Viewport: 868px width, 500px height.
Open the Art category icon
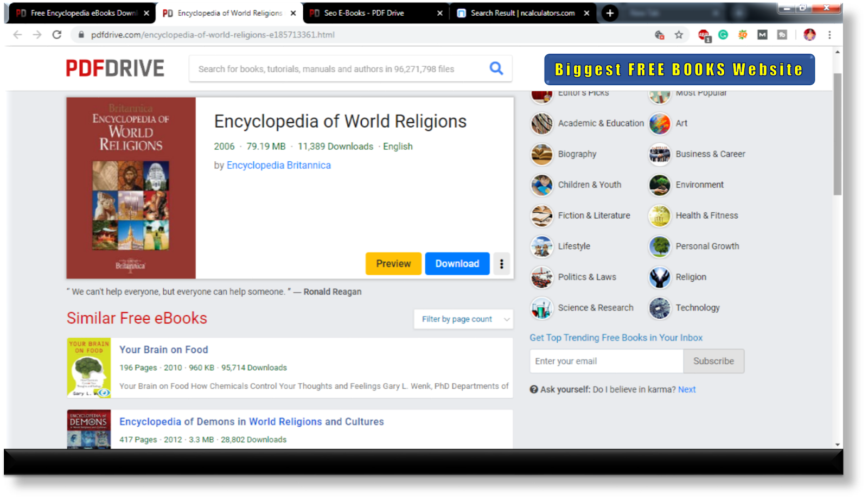[659, 124]
